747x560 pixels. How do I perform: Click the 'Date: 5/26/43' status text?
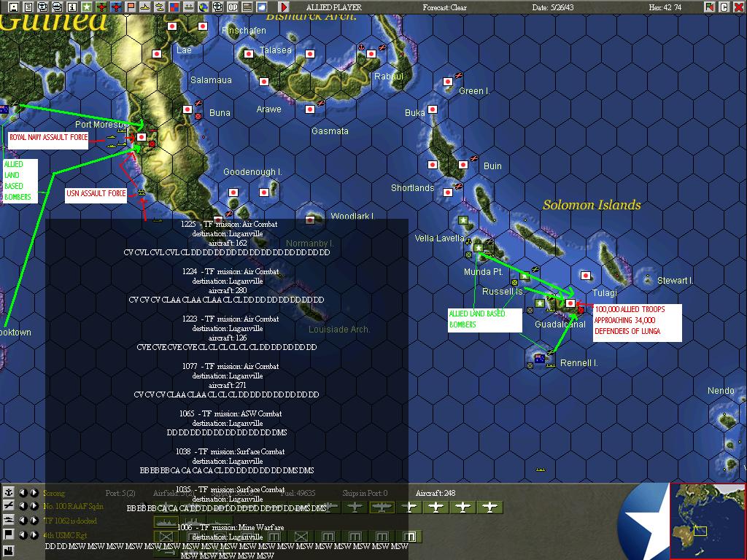(552, 7)
